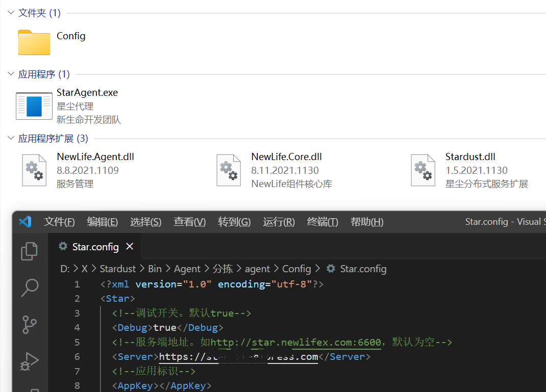
Task: Click the Agent breadcrumb segment
Action: 187,269
